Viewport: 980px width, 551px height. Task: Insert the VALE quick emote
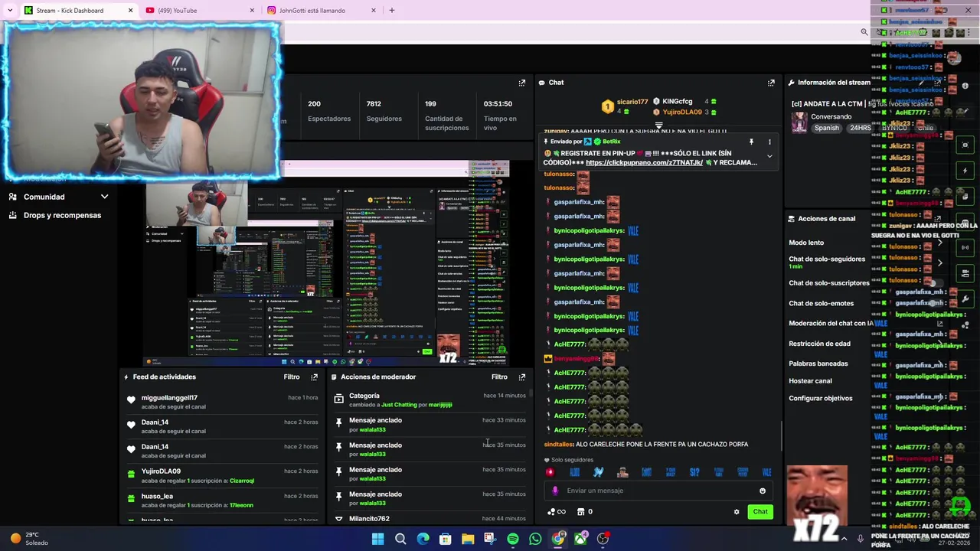coord(767,472)
